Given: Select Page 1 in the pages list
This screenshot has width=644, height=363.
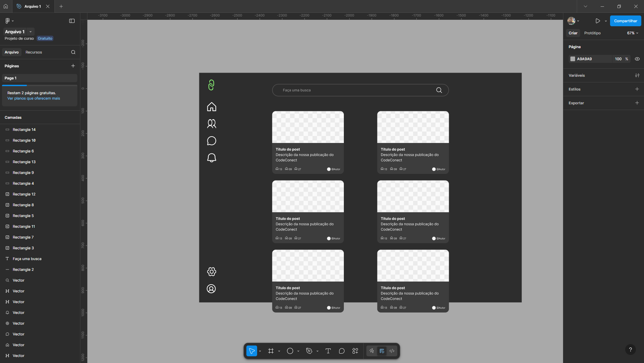Looking at the screenshot, I should coord(40,78).
